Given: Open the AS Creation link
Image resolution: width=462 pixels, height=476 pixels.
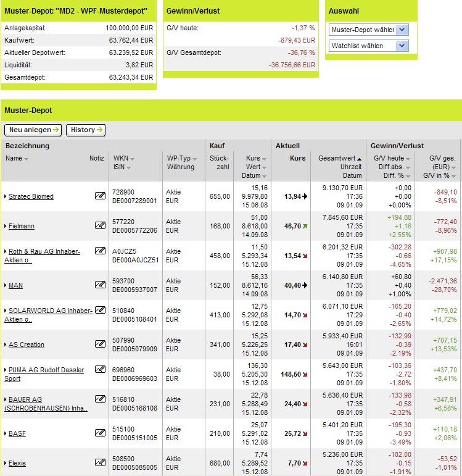Looking at the screenshot, I should click(x=27, y=344).
